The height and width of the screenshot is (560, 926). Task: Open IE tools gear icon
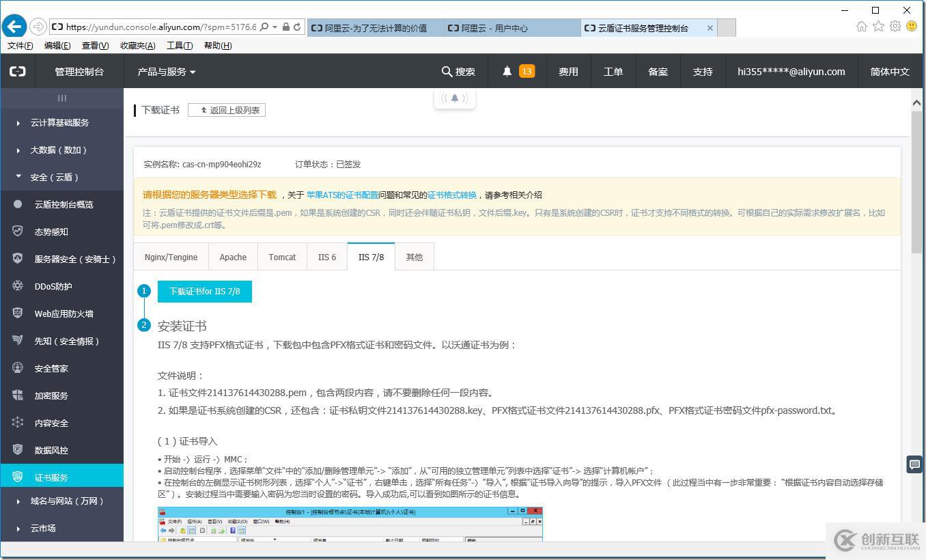pyautogui.click(x=895, y=27)
